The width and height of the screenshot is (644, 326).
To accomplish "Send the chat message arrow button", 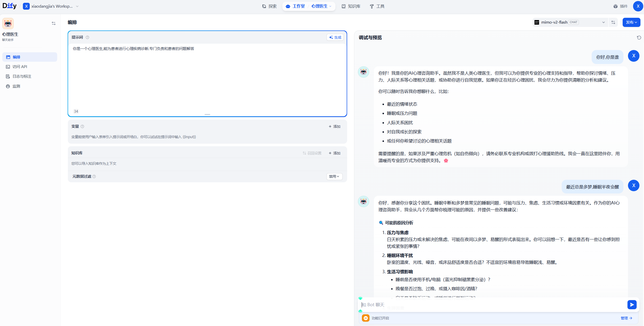I will [x=632, y=305].
